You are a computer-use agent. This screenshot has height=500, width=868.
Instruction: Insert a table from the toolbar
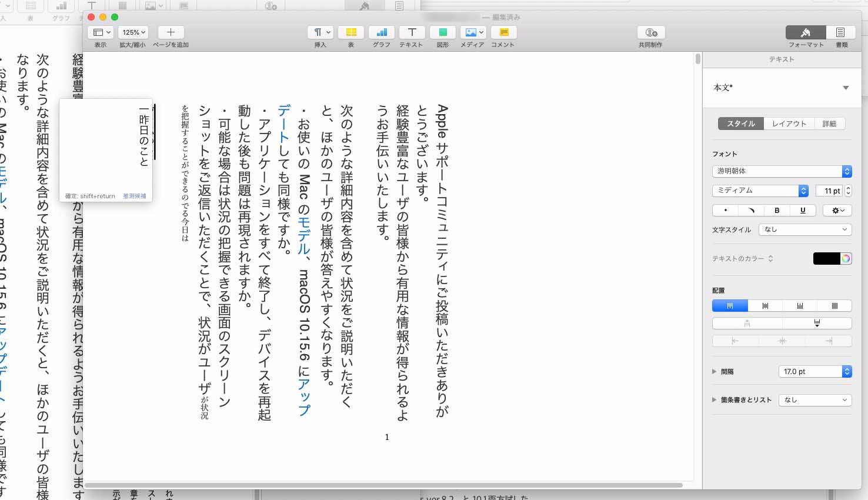350,32
